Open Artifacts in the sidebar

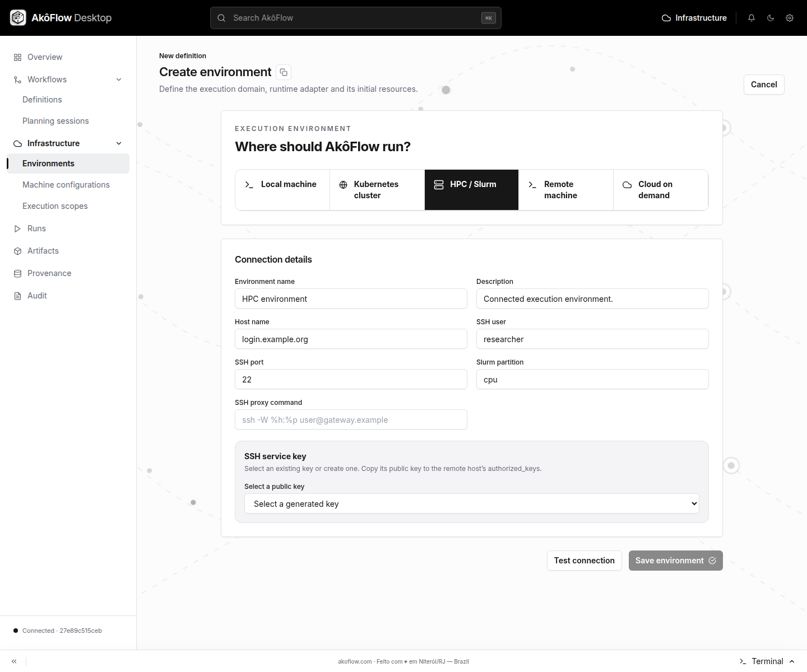tap(68, 251)
